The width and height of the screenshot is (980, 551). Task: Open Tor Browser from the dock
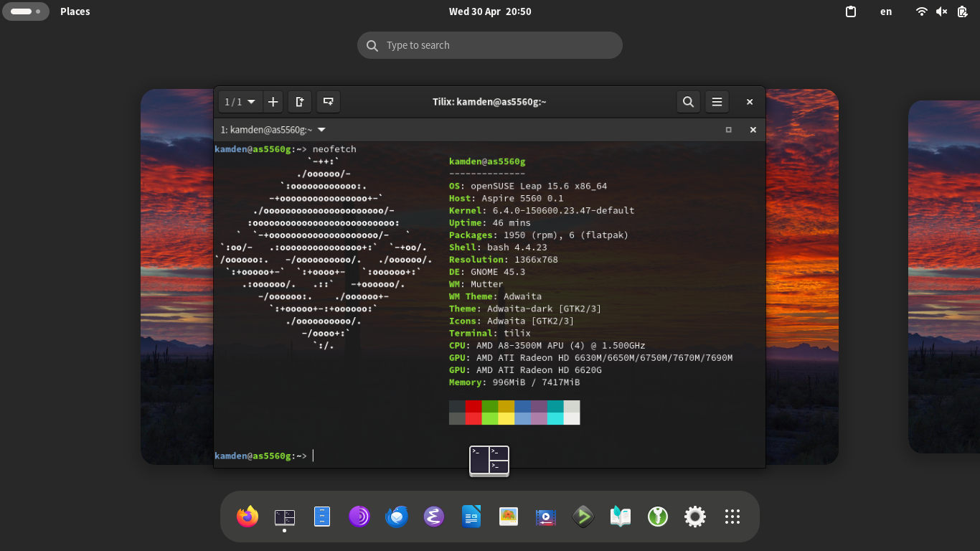point(359,517)
